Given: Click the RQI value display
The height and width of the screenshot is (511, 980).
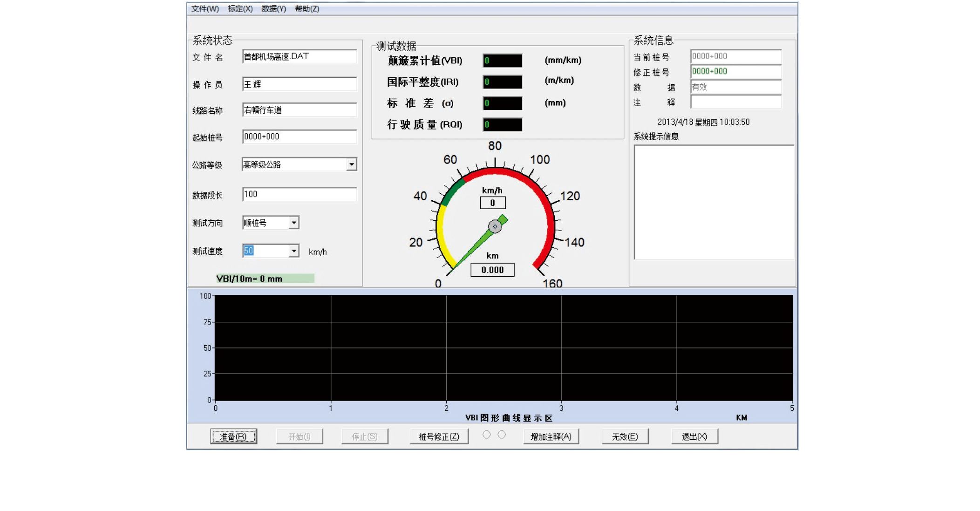Looking at the screenshot, I should coord(502,124).
